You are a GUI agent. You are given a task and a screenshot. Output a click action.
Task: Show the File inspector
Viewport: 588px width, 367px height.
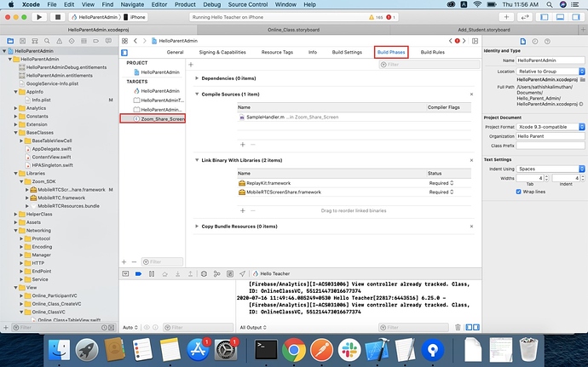pyautogui.click(x=522, y=41)
